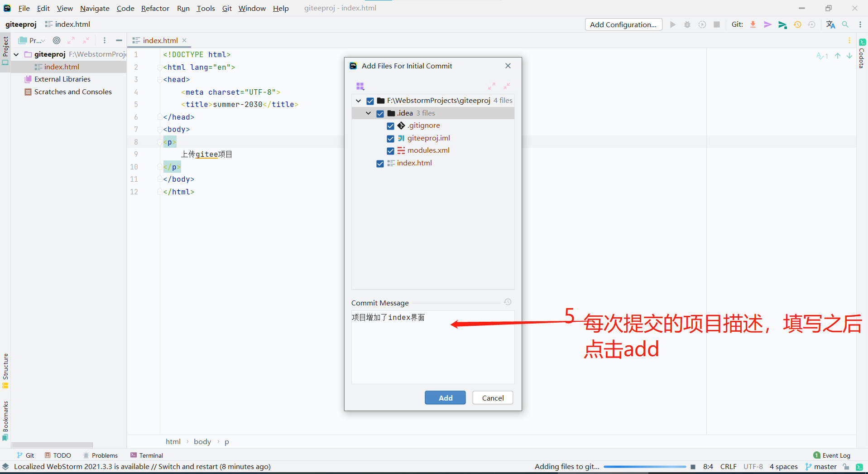The image size is (868, 474).
Task: Uncheck the .idea folder checkbox
Action: tap(380, 114)
